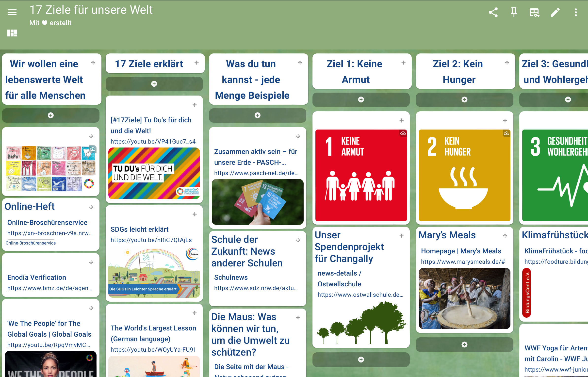Screen dimensions: 588x377
Task: Add a card under 'Wir wollen eine lebenswerte Welt'
Action: 51,115
